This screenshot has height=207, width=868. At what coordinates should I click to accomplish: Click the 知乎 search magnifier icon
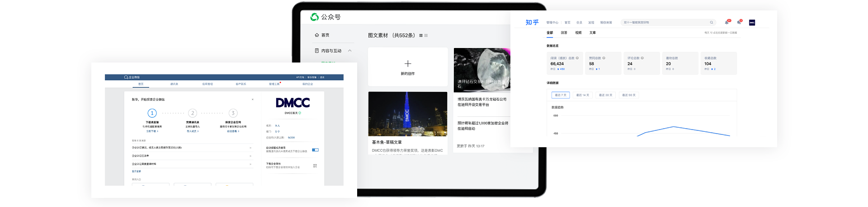tap(712, 22)
